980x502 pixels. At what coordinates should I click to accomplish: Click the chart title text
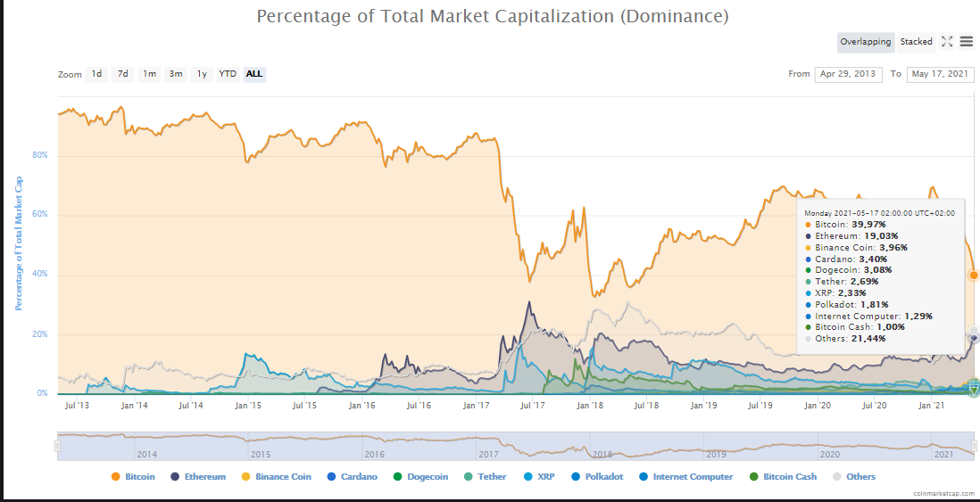click(493, 16)
